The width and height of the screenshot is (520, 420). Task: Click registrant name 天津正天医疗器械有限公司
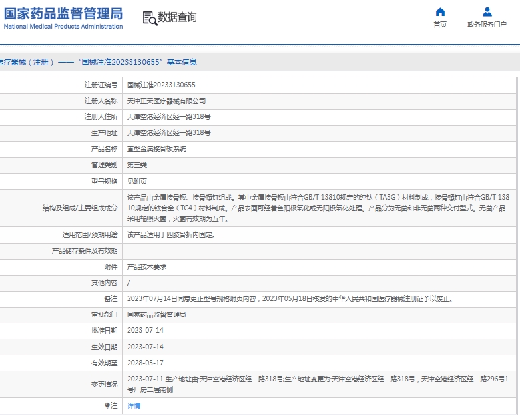tap(166, 101)
